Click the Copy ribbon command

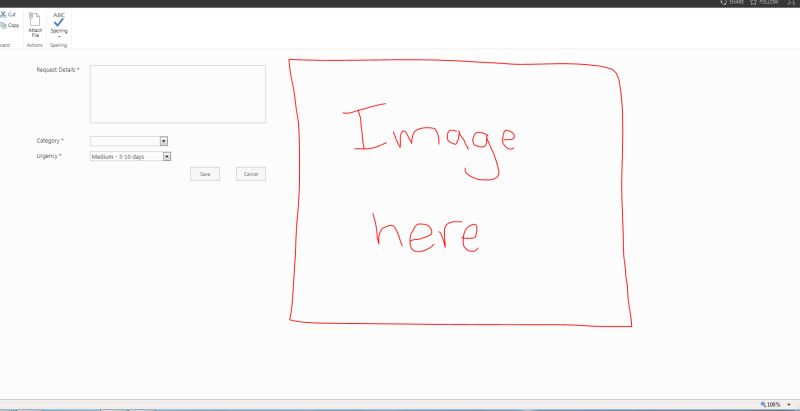click(x=10, y=25)
